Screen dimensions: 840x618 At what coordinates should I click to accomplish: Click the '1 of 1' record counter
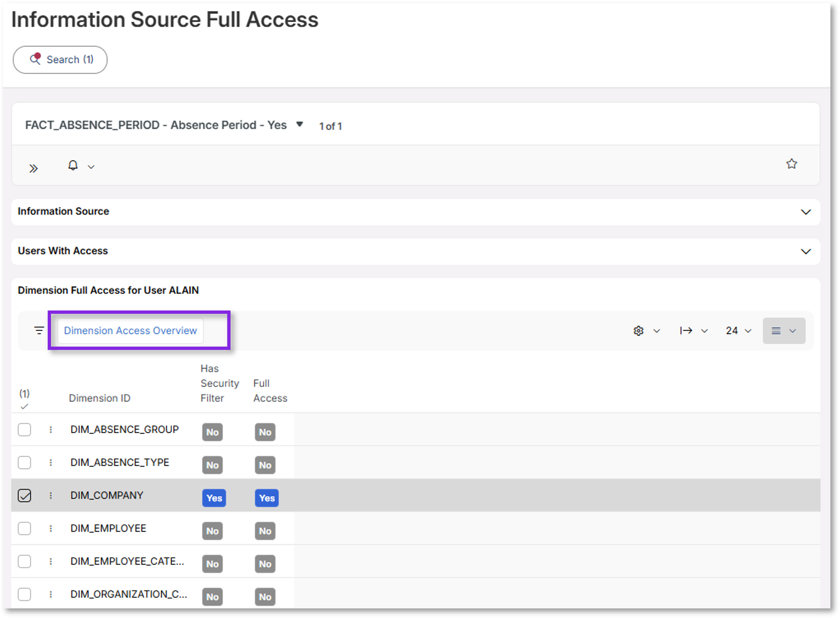click(x=331, y=127)
